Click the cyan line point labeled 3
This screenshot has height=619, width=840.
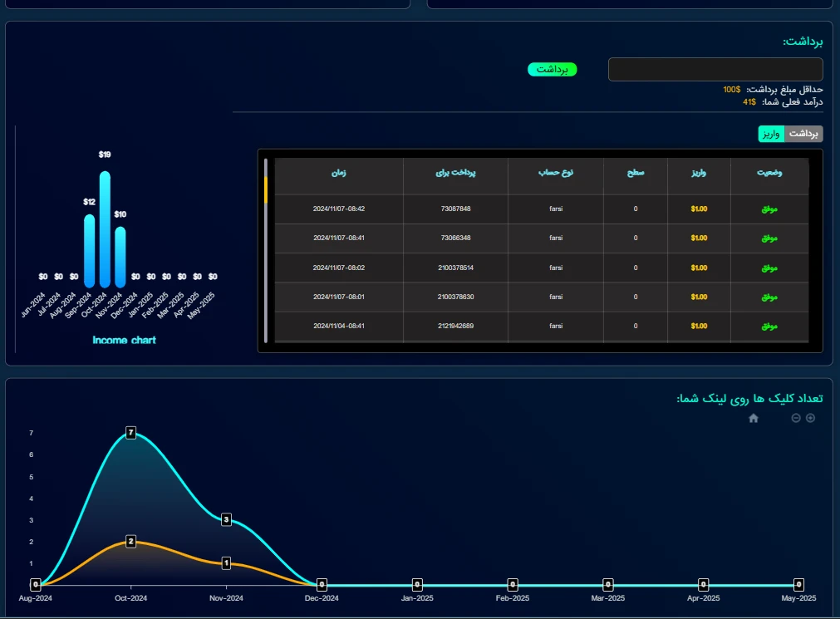226,519
